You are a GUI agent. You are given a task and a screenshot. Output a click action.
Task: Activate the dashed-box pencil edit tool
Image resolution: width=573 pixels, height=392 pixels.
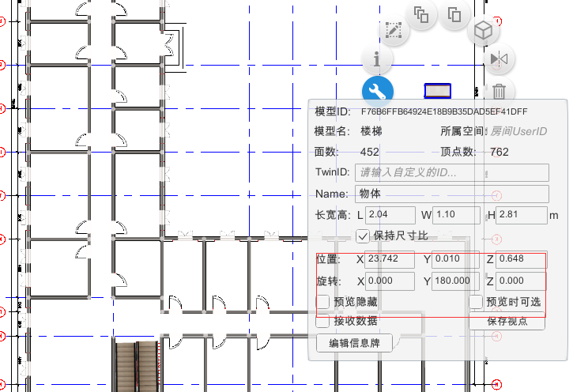tap(394, 30)
